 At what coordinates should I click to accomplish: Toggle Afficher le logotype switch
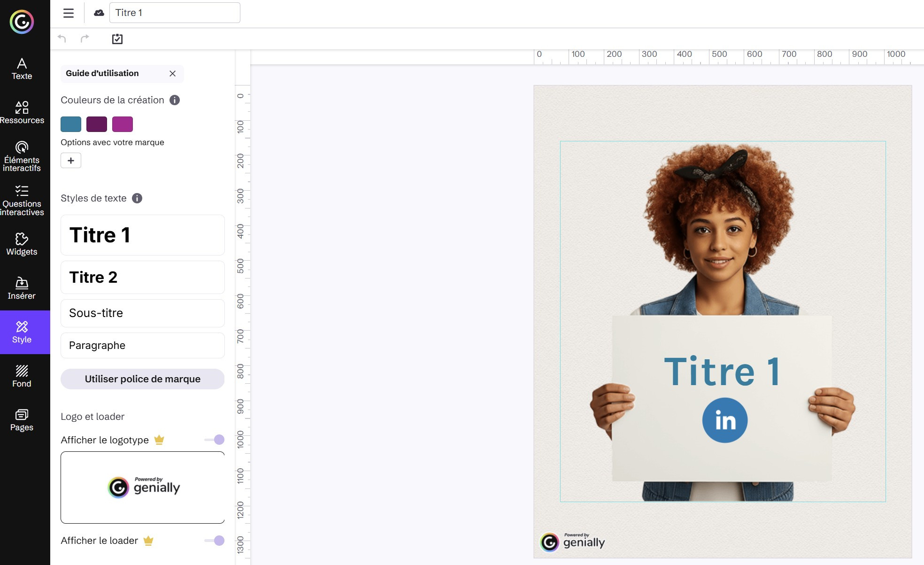(x=215, y=440)
